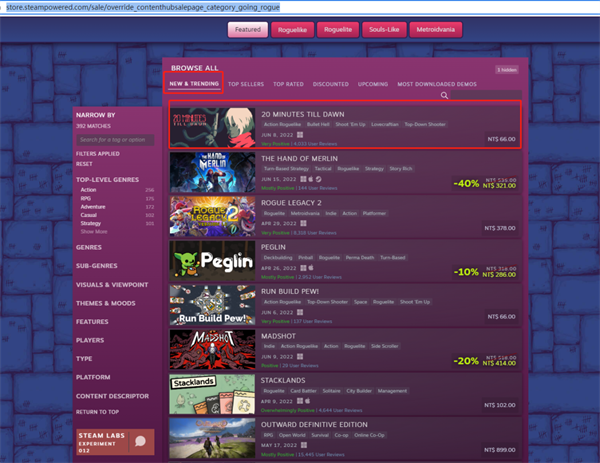Expand Themes & Moods filter section
The image size is (600, 463).
pyautogui.click(x=106, y=303)
